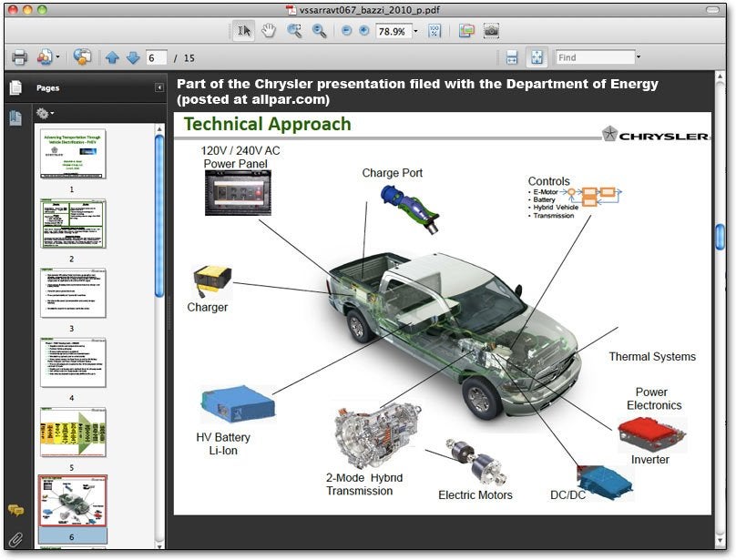Image resolution: width=736 pixels, height=560 pixels.
Task: Click the Thermal Systems label
Action: point(652,357)
